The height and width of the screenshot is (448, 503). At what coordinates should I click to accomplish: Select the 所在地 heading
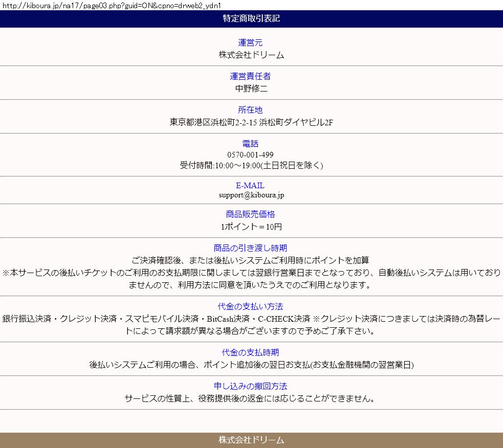251,110
